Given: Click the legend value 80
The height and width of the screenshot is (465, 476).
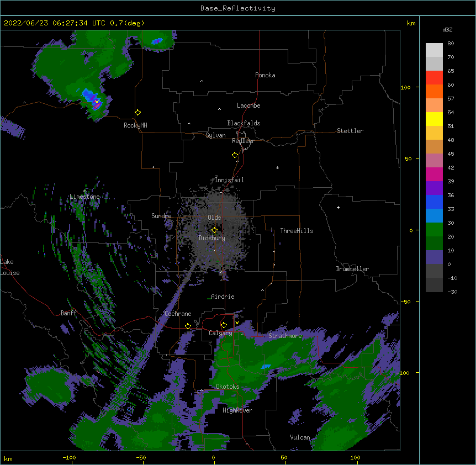Looking at the screenshot, I should [x=451, y=44].
